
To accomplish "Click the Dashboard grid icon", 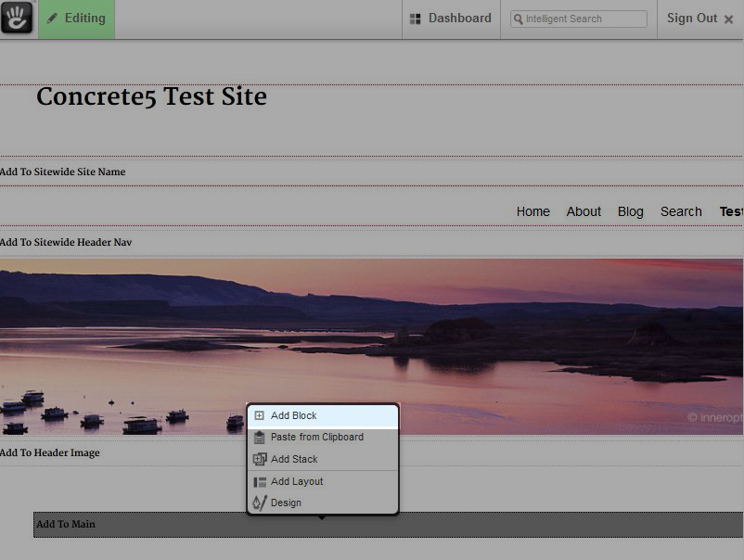I will click(x=416, y=19).
